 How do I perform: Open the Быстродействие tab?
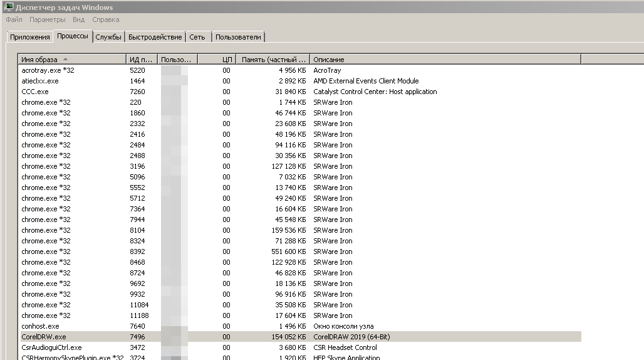click(155, 37)
